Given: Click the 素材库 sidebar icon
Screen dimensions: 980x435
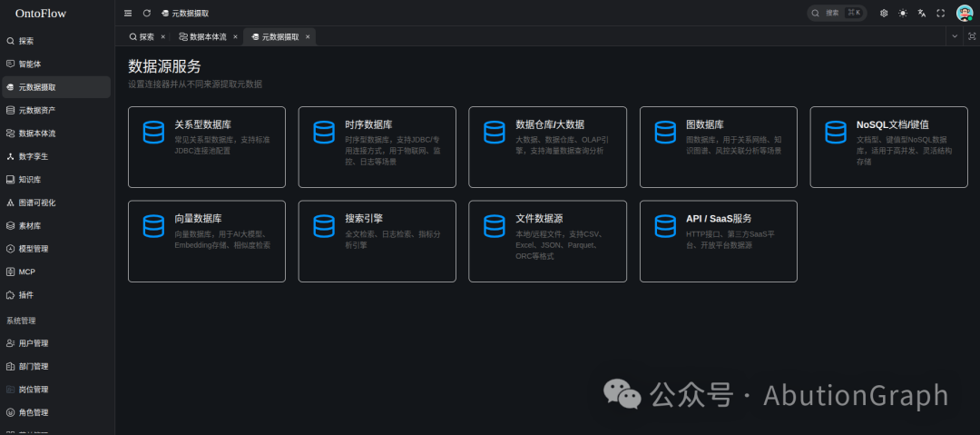Looking at the screenshot, I should (10, 226).
